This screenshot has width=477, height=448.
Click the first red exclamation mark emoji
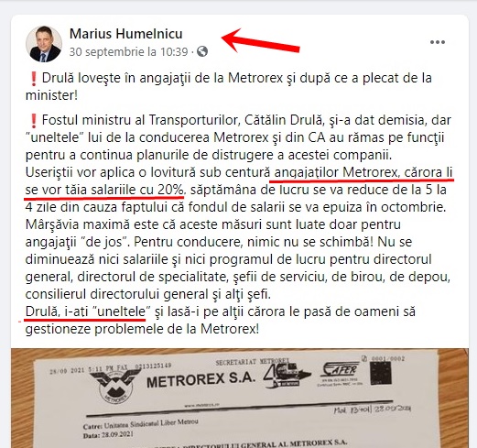pos(34,79)
